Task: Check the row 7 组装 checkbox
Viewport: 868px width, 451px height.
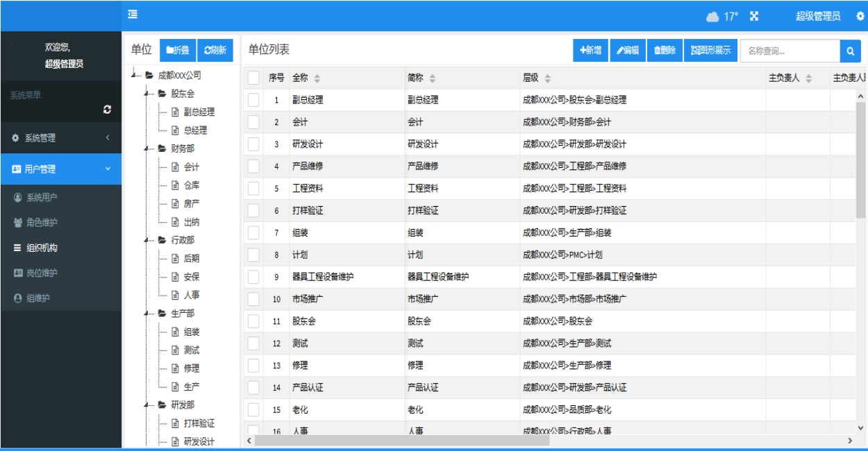Action: pyautogui.click(x=253, y=232)
